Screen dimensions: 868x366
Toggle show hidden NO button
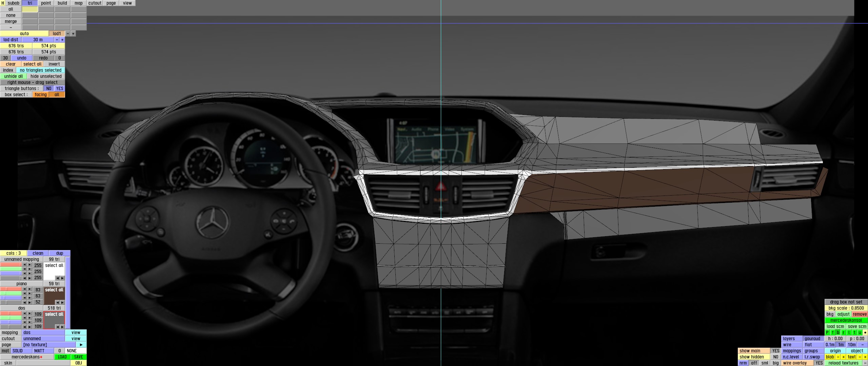[775, 357]
